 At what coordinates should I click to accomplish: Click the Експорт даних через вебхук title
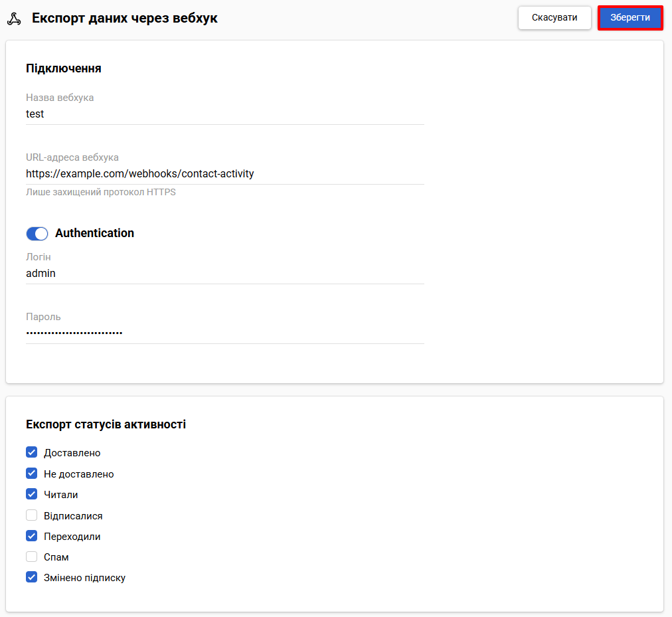(x=125, y=18)
